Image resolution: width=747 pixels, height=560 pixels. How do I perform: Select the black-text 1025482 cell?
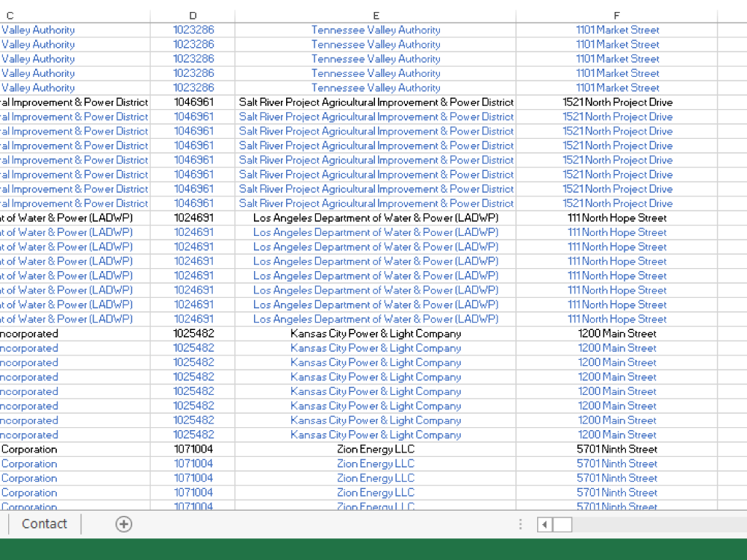point(193,333)
